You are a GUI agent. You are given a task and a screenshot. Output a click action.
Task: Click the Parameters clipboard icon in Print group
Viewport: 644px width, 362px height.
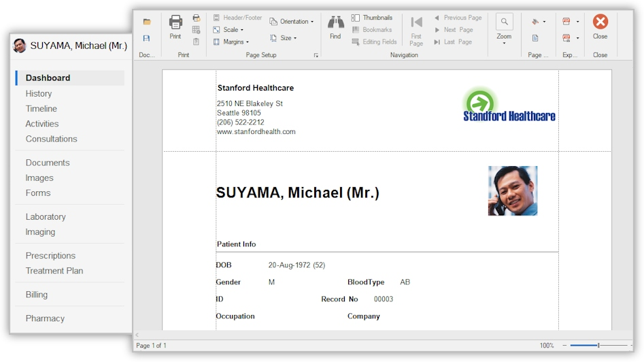197,42
